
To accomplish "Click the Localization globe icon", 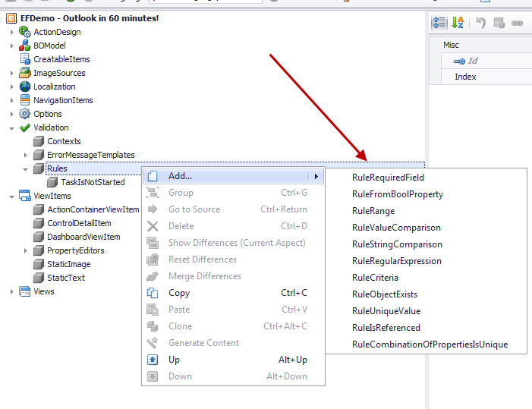I will click(x=25, y=87).
